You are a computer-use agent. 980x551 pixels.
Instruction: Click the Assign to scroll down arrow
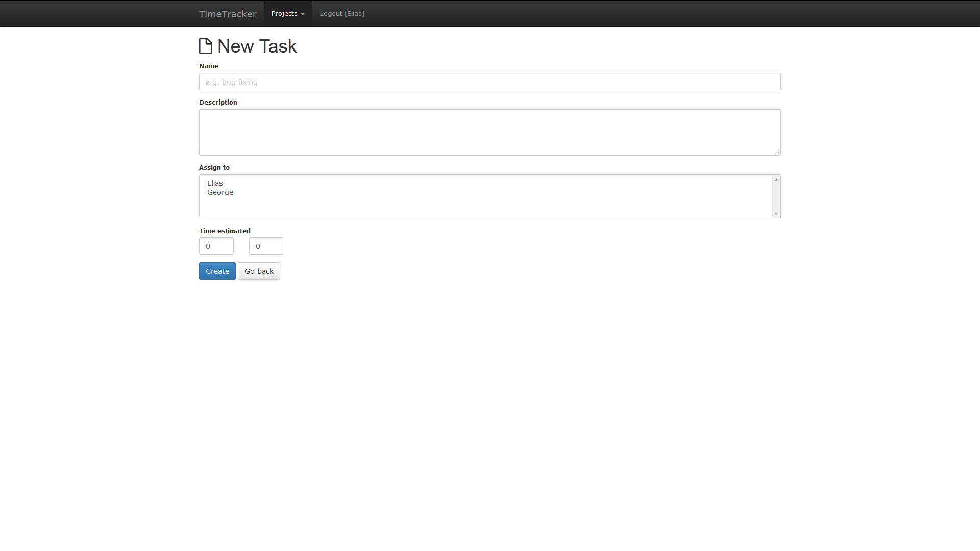coord(776,214)
